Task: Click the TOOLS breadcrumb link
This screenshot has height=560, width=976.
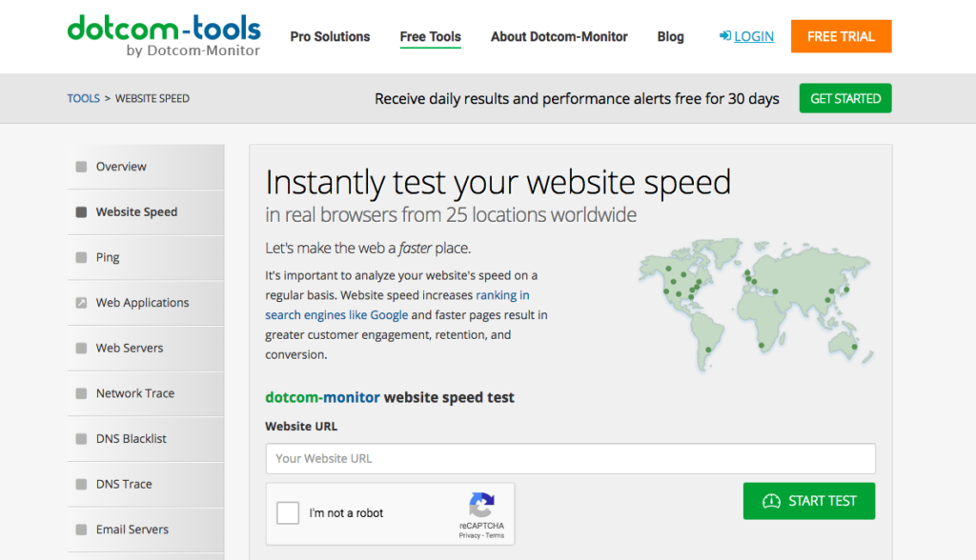Action: pyautogui.click(x=84, y=98)
